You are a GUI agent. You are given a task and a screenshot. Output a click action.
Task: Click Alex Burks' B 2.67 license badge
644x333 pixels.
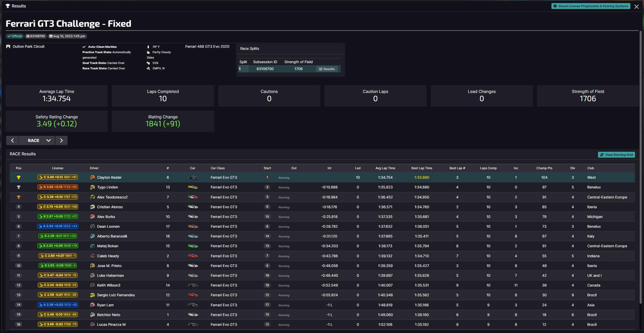(x=58, y=216)
